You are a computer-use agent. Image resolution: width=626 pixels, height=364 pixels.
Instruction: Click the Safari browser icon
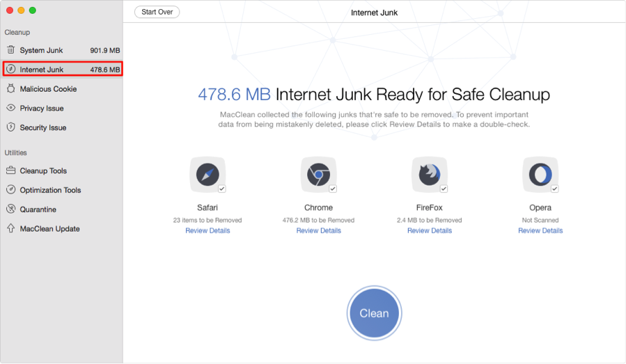[208, 175]
